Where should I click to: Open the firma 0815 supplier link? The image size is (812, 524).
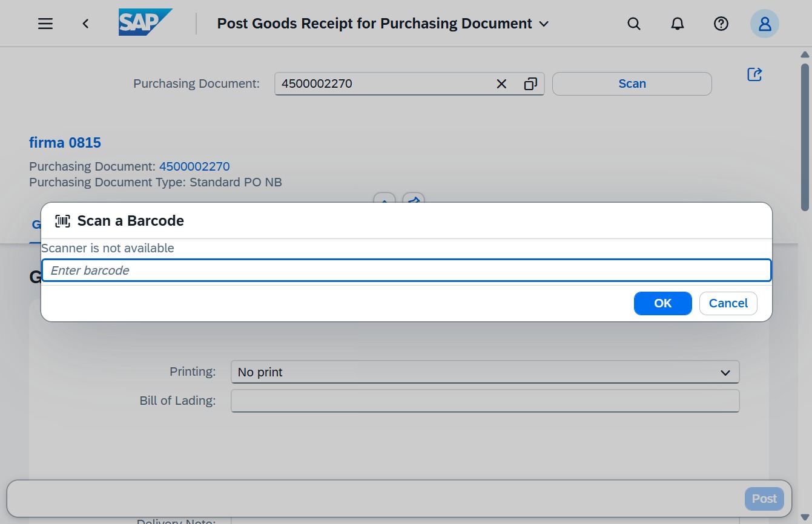(65, 143)
